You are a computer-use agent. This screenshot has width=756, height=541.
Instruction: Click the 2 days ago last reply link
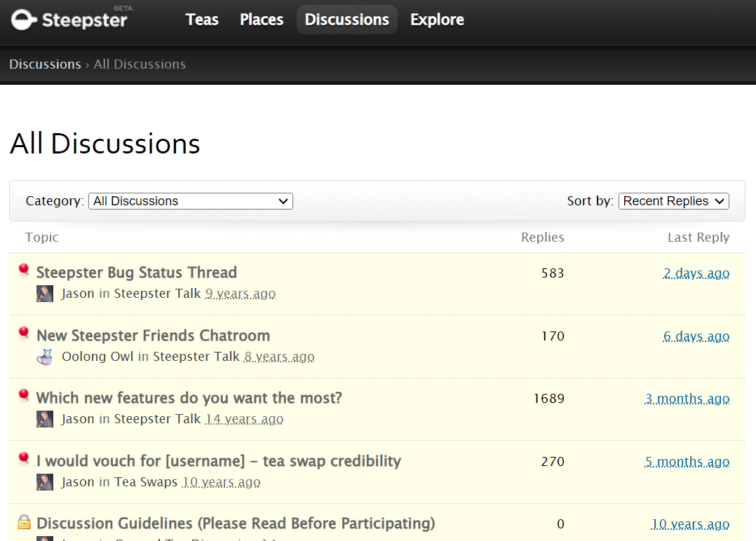[696, 273]
